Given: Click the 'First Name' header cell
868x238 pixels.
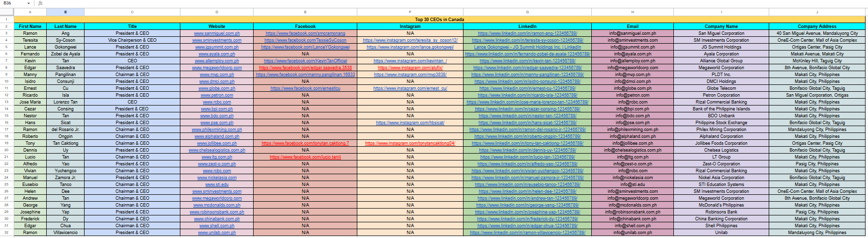Looking at the screenshot, I should pos(30,26).
